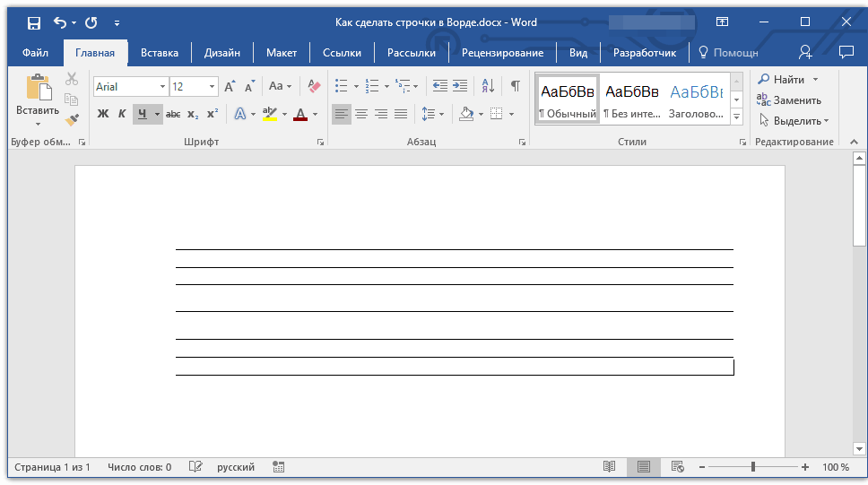Viewport: 868px width, 485px height.
Task: Click the yellow text highlight color button
Action: pyautogui.click(x=270, y=114)
